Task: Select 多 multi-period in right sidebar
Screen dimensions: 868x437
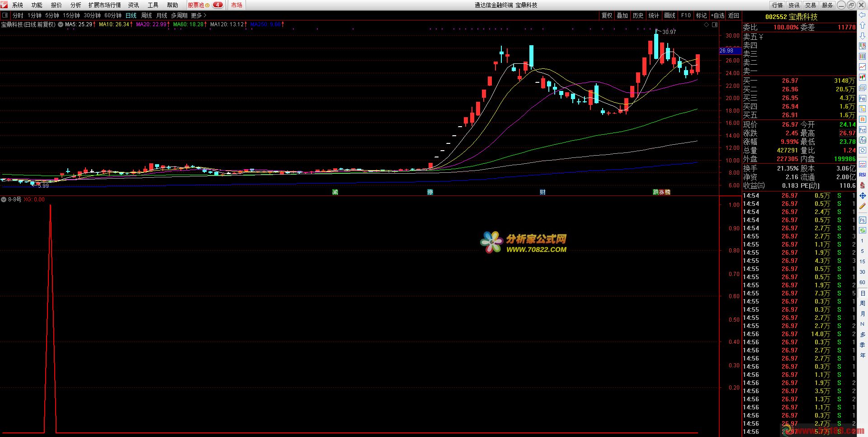Action: (x=862, y=334)
